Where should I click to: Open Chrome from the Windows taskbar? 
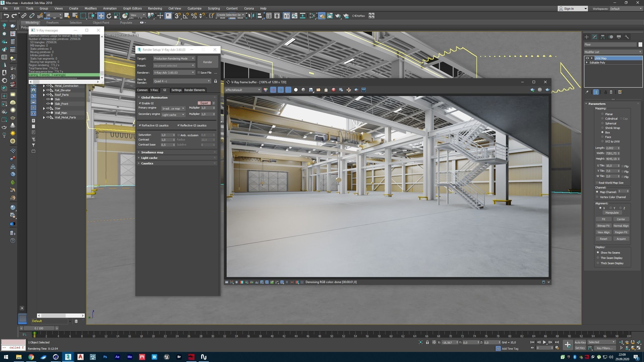pos(31,357)
